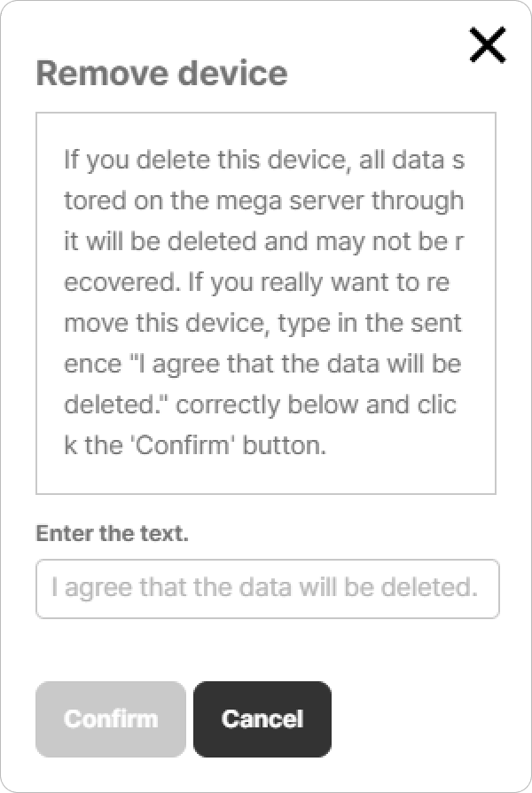Click the word 'device' in the dialog heading
532x793 pixels.
tap(237, 73)
